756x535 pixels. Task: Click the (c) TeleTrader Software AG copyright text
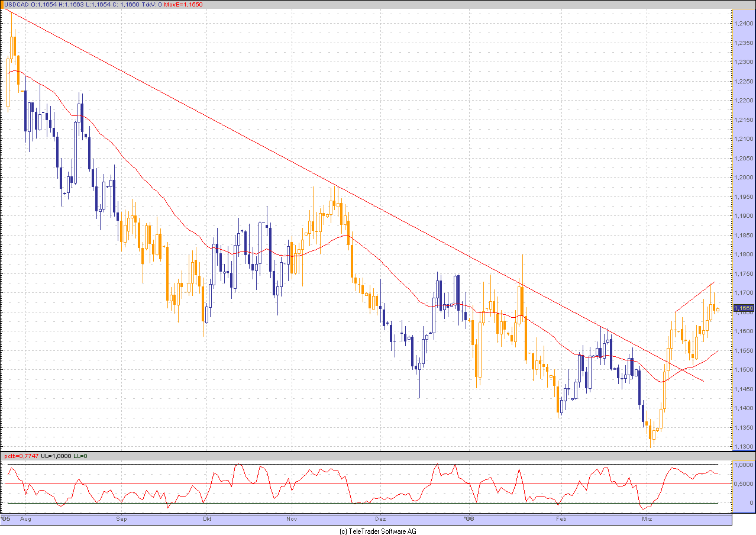pyautogui.click(x=378, y=531)
